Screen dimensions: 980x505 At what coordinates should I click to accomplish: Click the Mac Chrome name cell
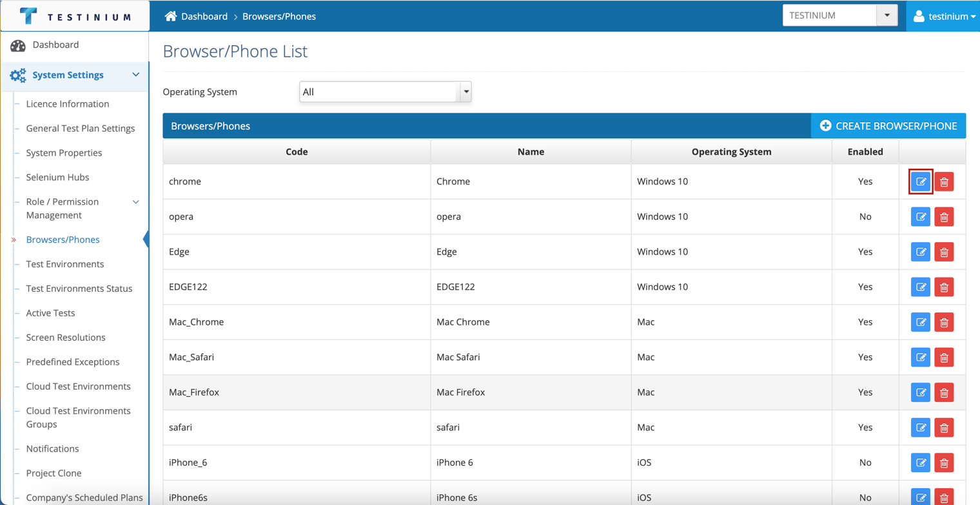click(x=531, y=322)
